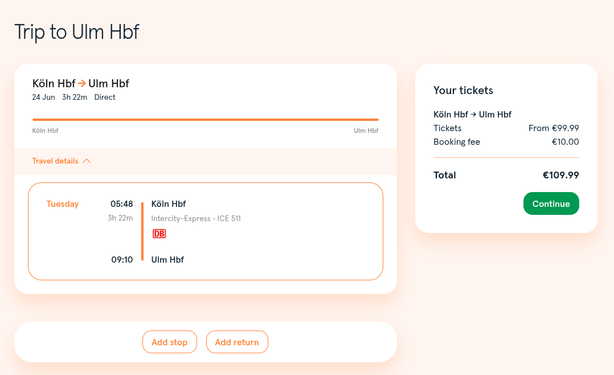
Task: Click the green Continue button
Action: pos(551,204)
